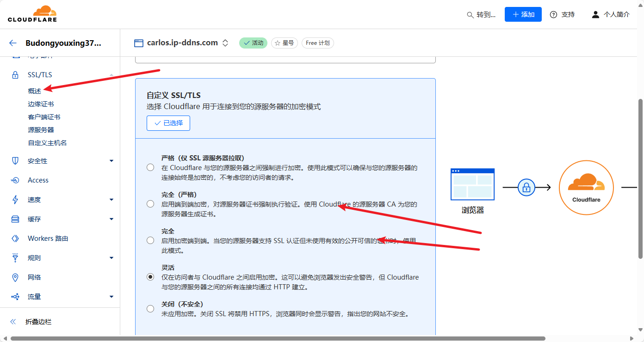The height and width of the screenshot is (342, 644).
Task: Click the Workers 路由 label
Action: tap(48, 238)
